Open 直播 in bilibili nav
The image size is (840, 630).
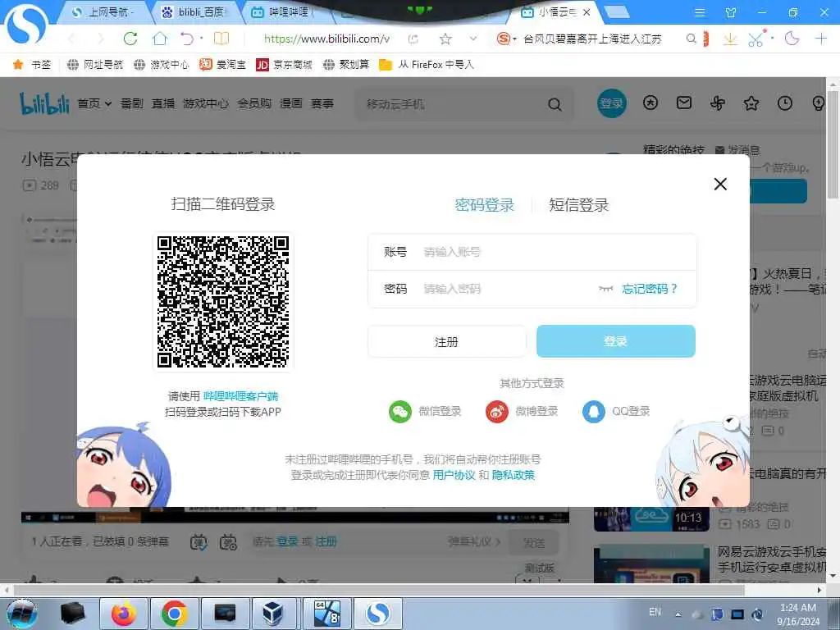(163, 103)
